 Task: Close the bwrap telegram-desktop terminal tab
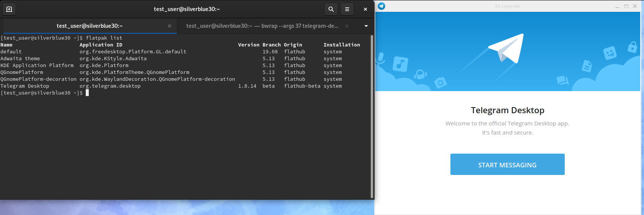pos(347,26)
